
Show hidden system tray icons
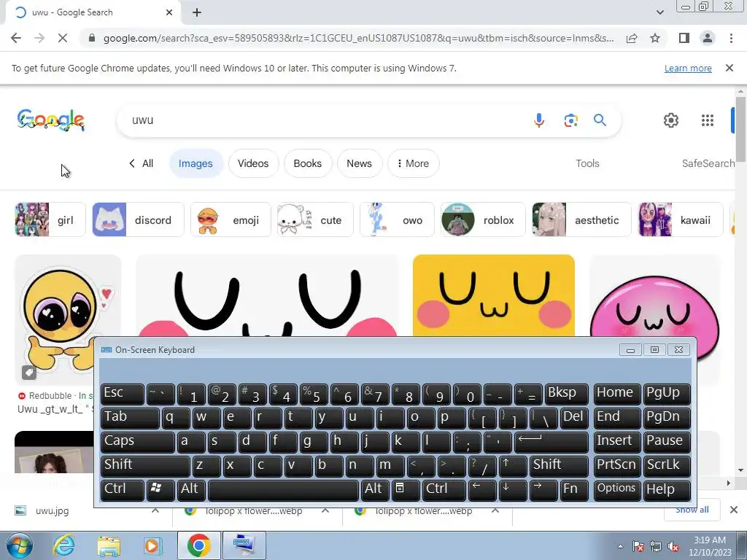620,546
